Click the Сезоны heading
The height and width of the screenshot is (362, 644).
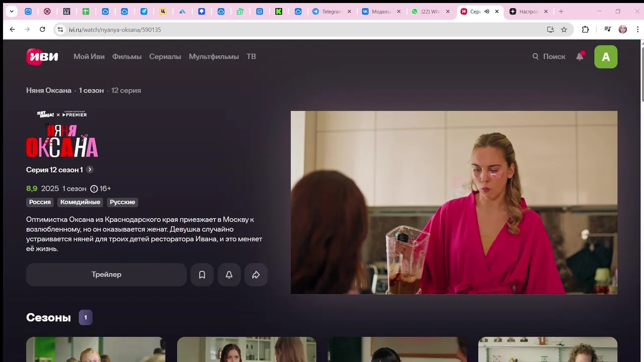[x=48, y=317]
